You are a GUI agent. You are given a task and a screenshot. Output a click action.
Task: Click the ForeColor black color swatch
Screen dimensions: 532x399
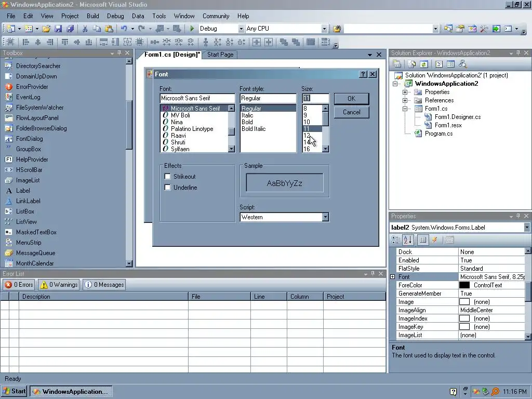tap(464, 285)
